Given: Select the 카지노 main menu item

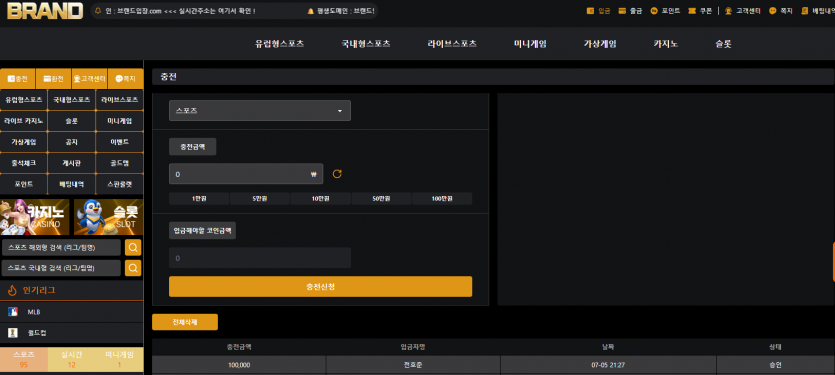Looking at the screenshot, I should pos(666,44).
